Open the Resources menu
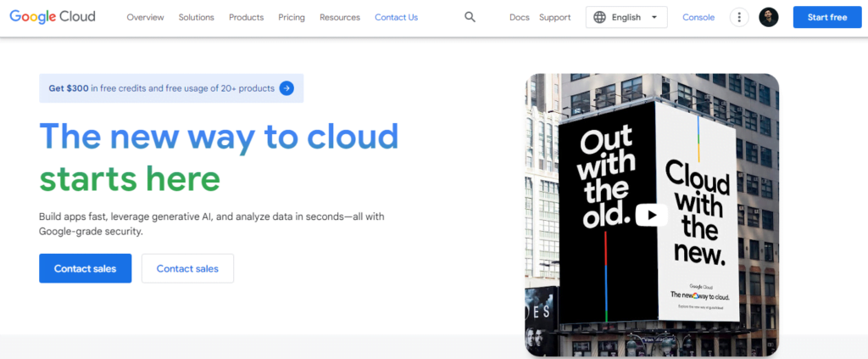868x359 pixels. (340, 17)
